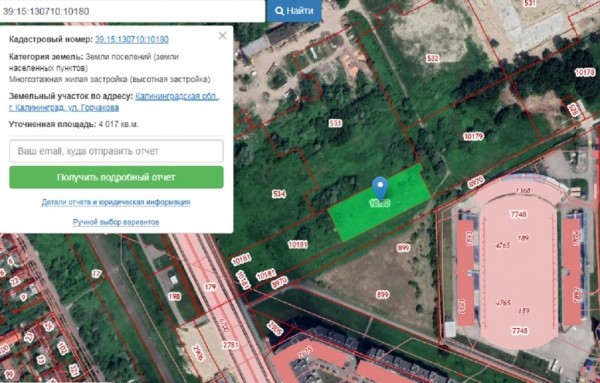This screenshot has width=600, height=383.
Task: Click Многоэтажная жилая застройка text
Action: (x=109, y=79)
